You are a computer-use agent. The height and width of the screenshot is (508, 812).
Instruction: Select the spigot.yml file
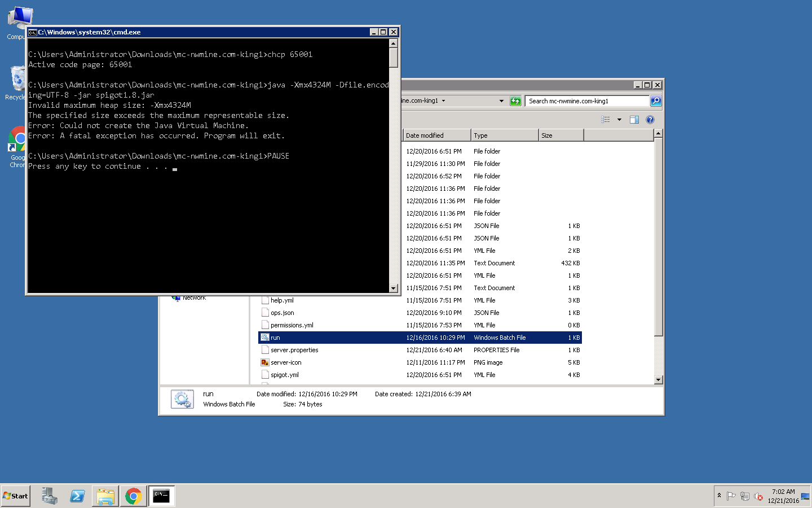284,375
